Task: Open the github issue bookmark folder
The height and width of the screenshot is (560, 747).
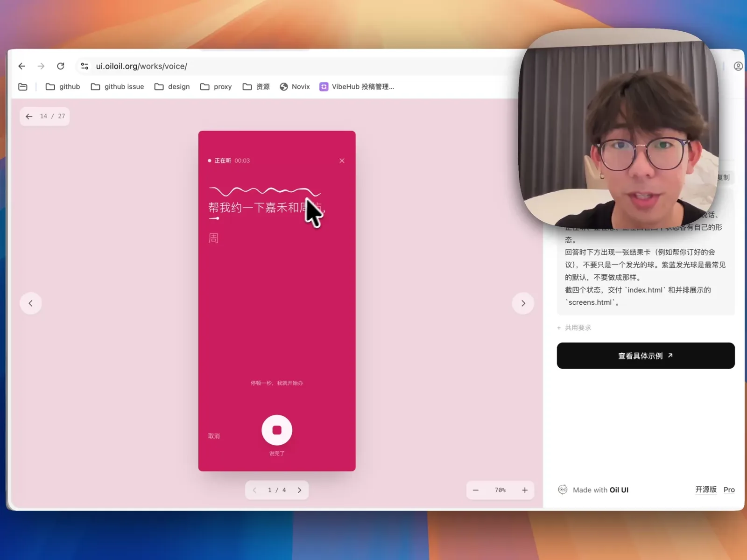Action: click(117, 87)
